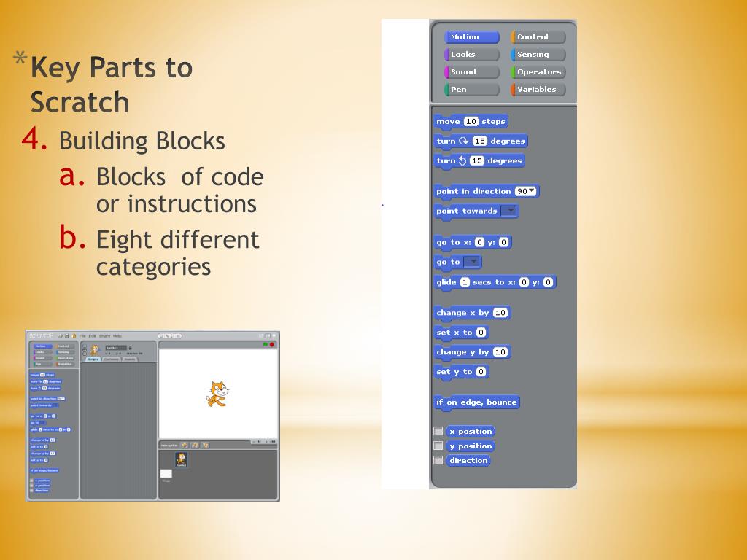Viewport: 747px width, 560px height.
Task: Click the save disk icon in small Scratch window
Action: point(67,336)
